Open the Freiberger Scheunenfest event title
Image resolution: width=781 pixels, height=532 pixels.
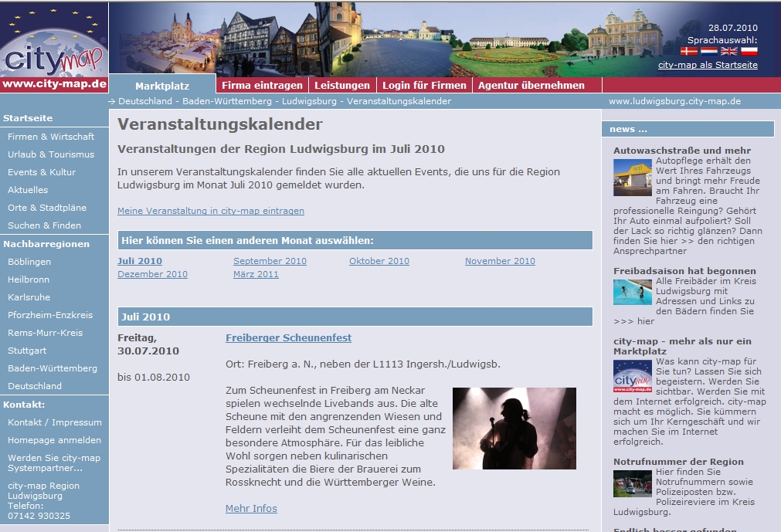tap(288, 338)
